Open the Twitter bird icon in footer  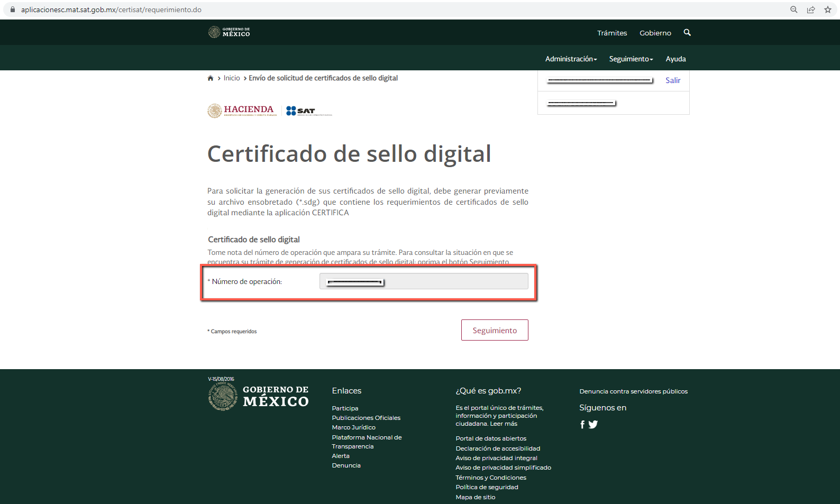tap(593, 425)
